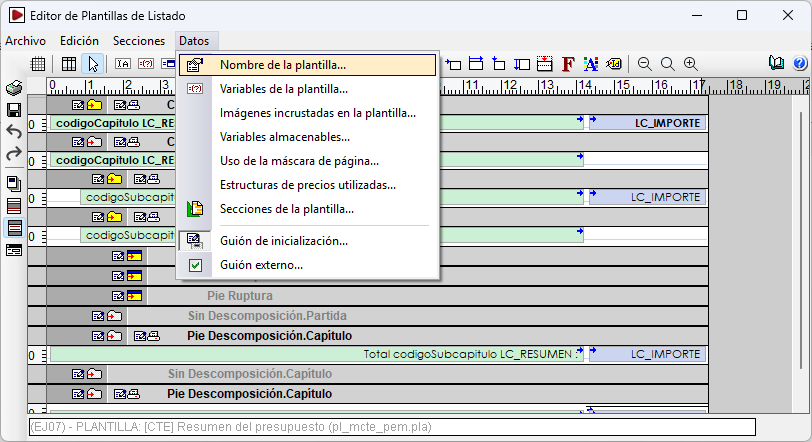Image resolution: width=812 pixels, height=442 pixels.
Task: Open the book manual icon
Action: point(776,63)
